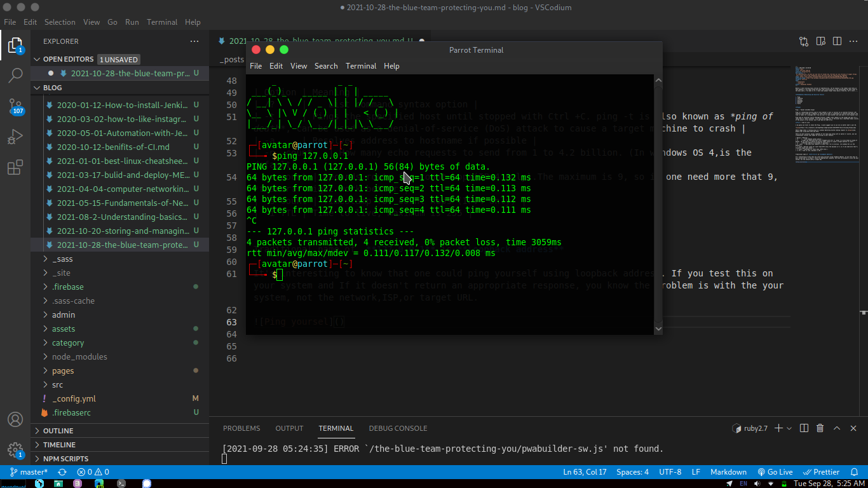Switch to the Debug Console tab

[398, 428]
